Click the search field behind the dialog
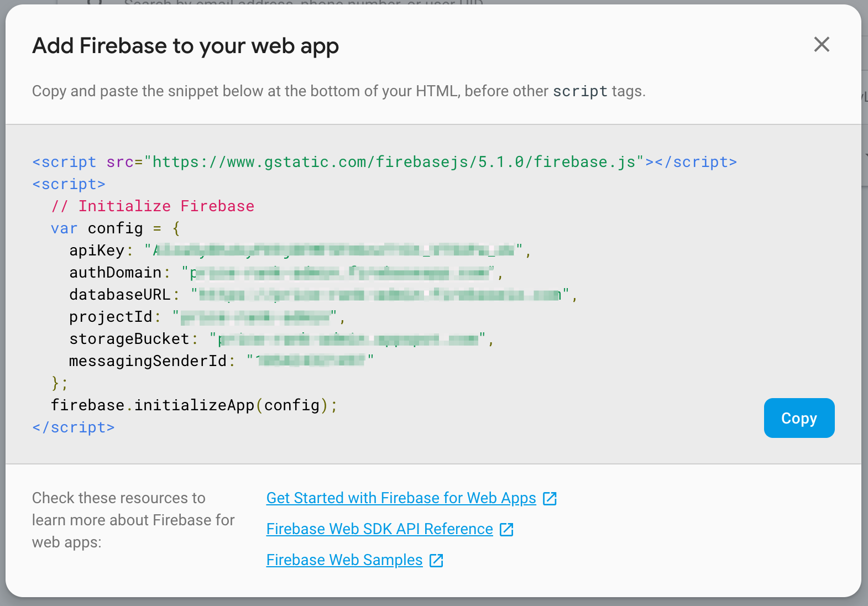Image resolution: width=868 pixels, height=606 pixels. tap(304, 3)
